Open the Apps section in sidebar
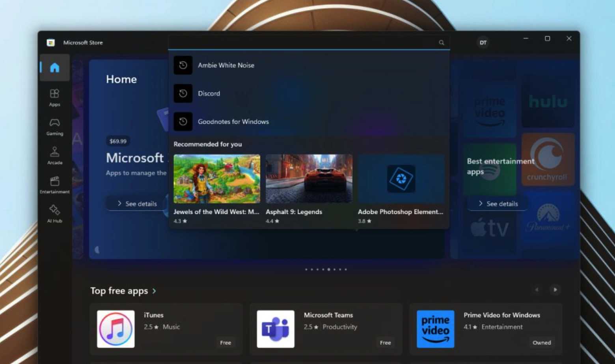Viewport: 615px width, 364px height. coord(54,97)
